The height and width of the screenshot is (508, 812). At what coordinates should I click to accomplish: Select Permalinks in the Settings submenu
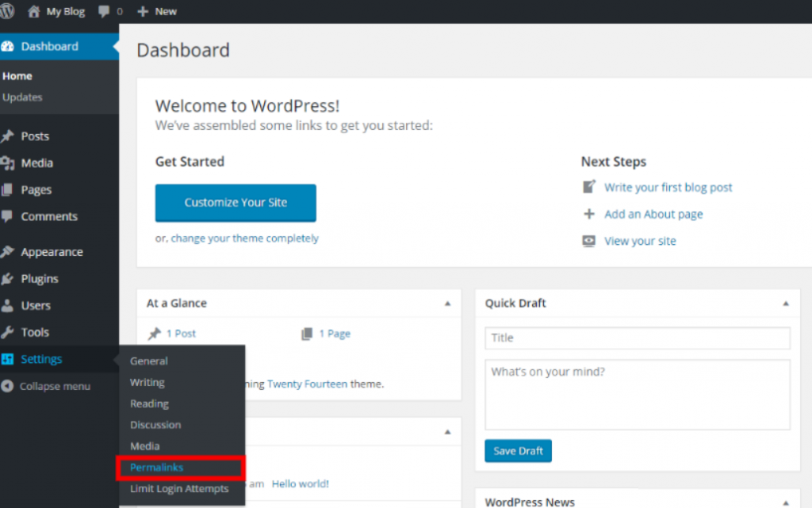157,468
